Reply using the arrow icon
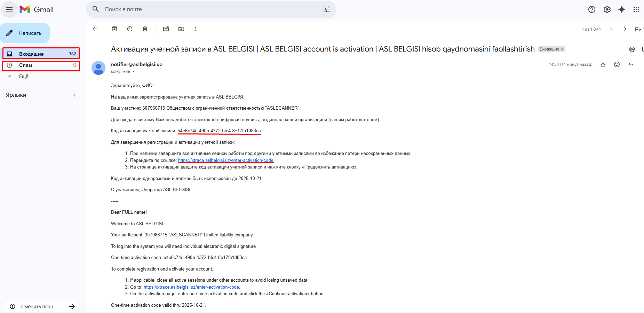 click(x=631, y=64)
